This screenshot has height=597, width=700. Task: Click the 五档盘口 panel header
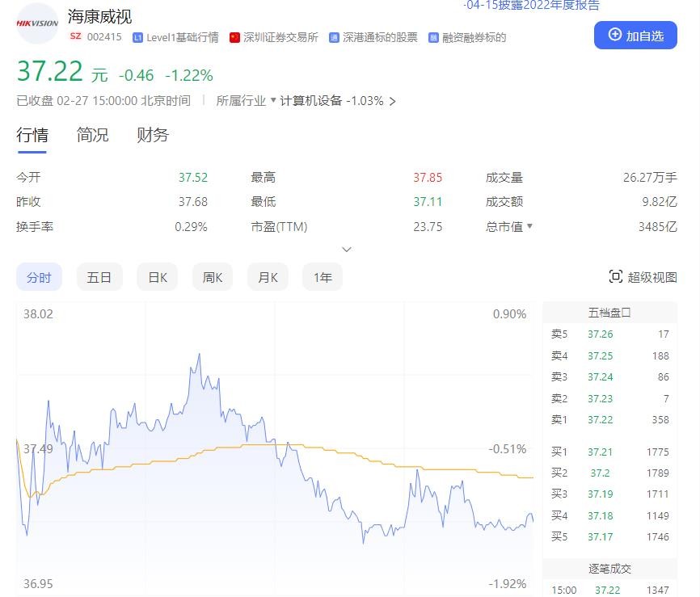click(609, 313)
